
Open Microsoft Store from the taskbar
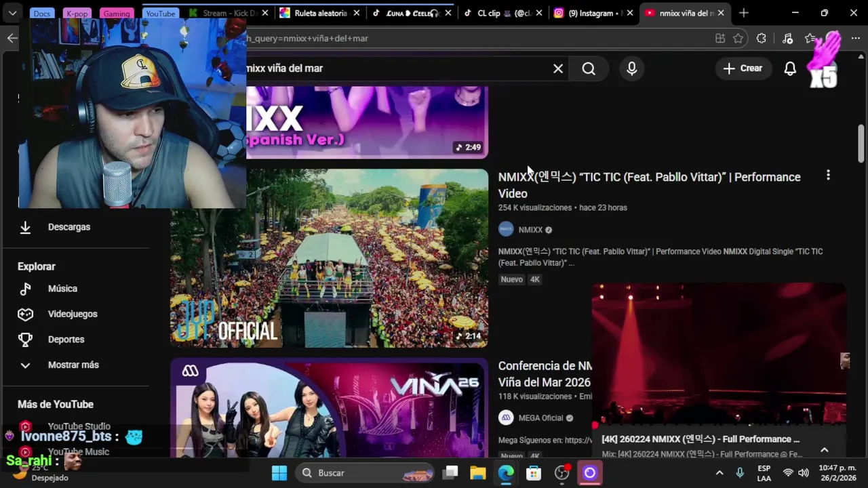coord(534,473)
